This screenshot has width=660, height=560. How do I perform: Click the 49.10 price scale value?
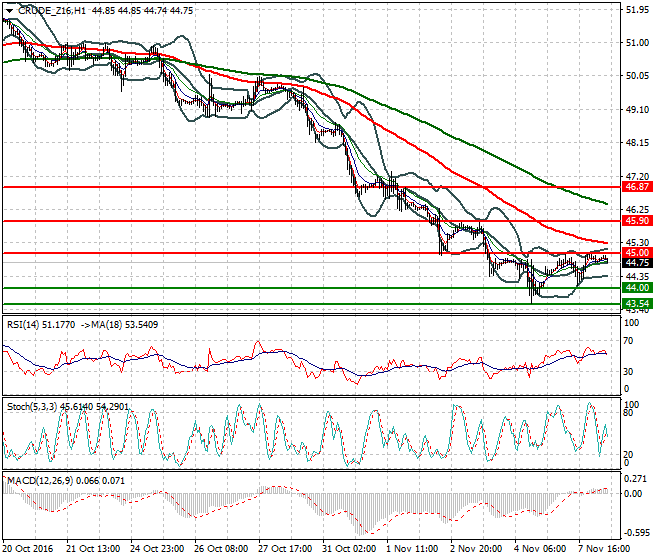[x=638, y=109]
